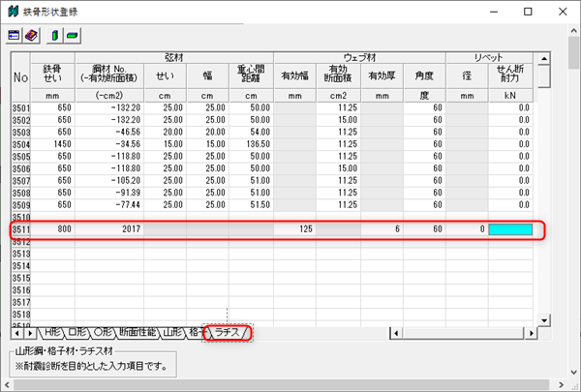This screenshot has height=392, width=581.
Task: Select the vertical green bar icon
Action: 56,35
